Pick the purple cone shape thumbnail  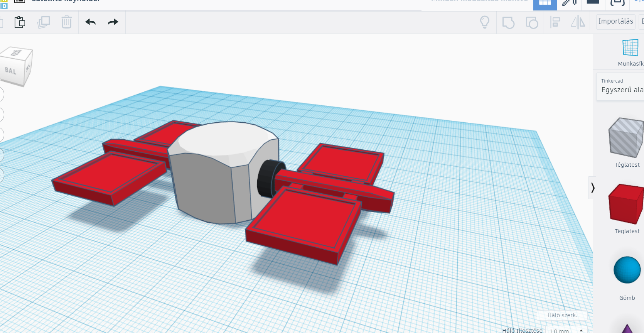pyautogui.click(x=627, y=329)
